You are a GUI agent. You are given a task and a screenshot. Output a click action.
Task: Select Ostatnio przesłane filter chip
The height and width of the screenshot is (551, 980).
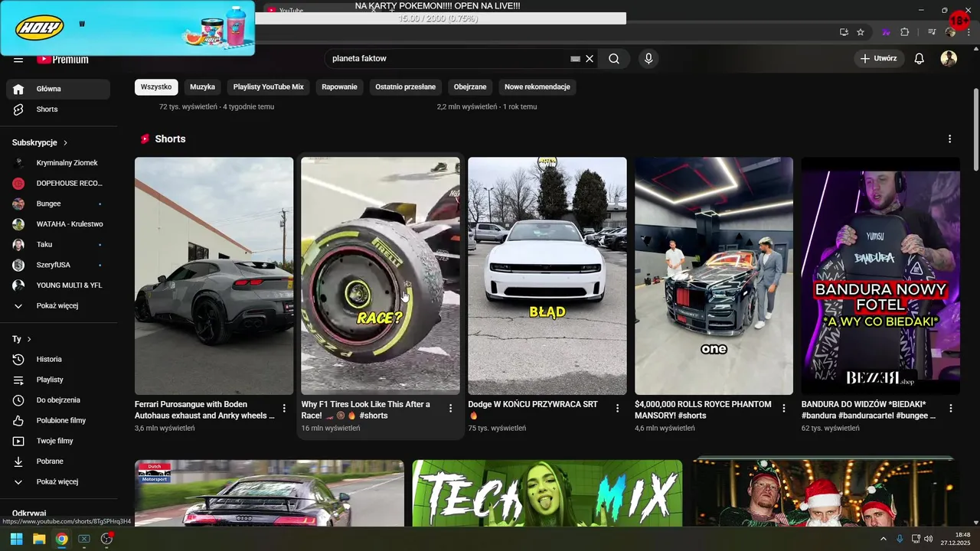pos(406,87)
